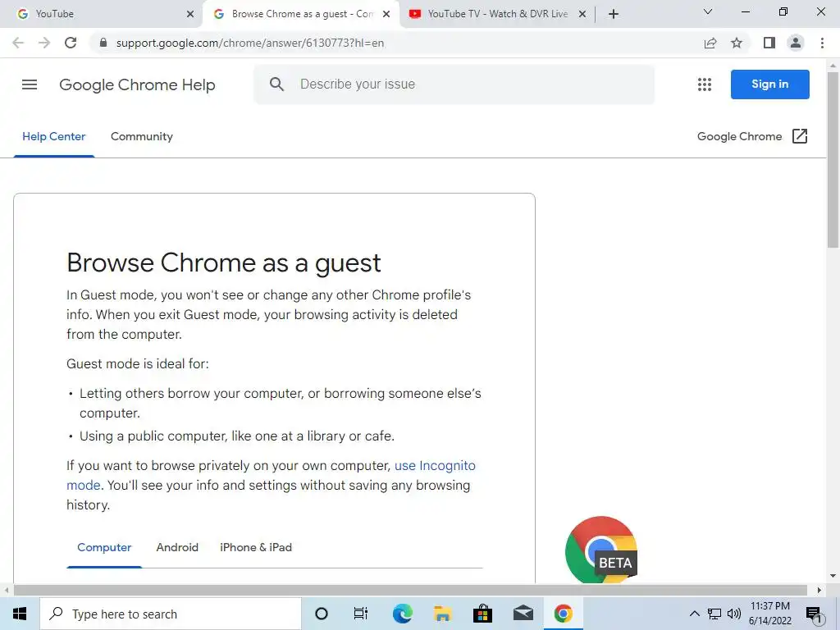Focus the Describe your issue field
Image resolution: width=840 pixels, height=630 pixels.
coord(454,84)
